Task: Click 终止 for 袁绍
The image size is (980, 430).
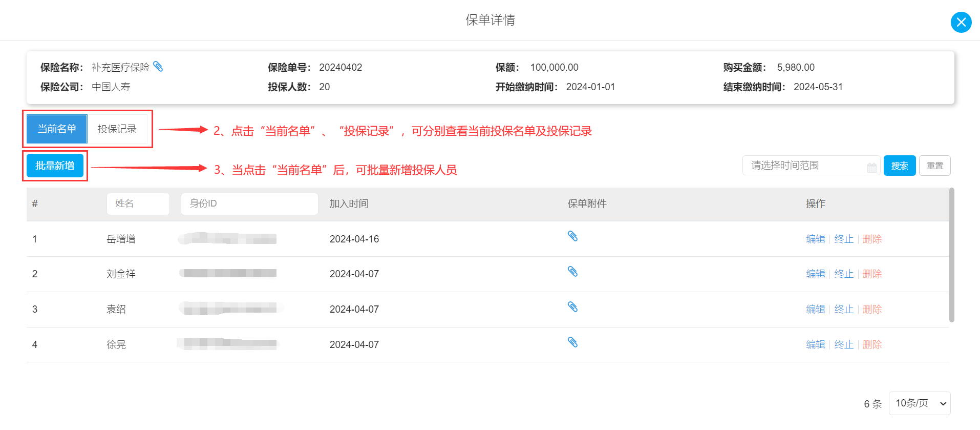Action: click(844, 309)
